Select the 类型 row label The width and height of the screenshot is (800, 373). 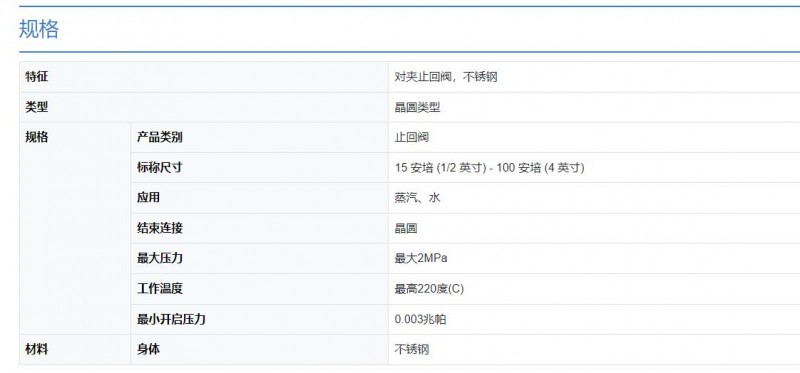37,107
